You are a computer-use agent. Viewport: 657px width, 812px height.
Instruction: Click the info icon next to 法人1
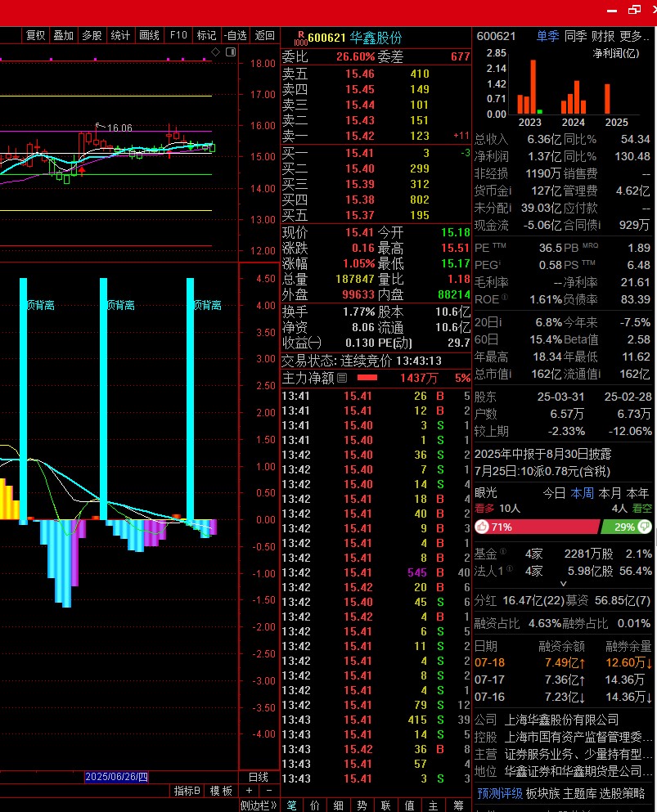tap(510, 568)
